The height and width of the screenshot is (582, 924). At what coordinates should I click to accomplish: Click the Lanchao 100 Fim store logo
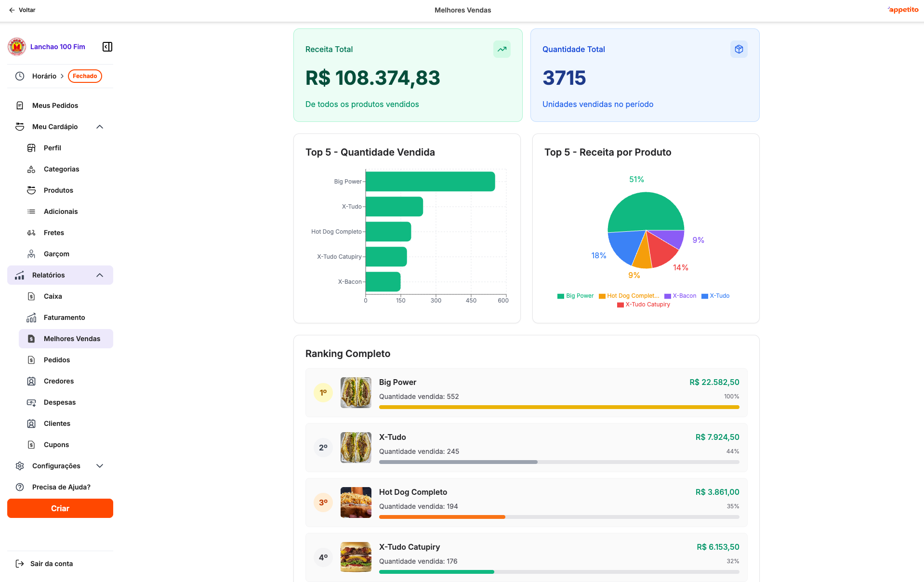point(17,47)
